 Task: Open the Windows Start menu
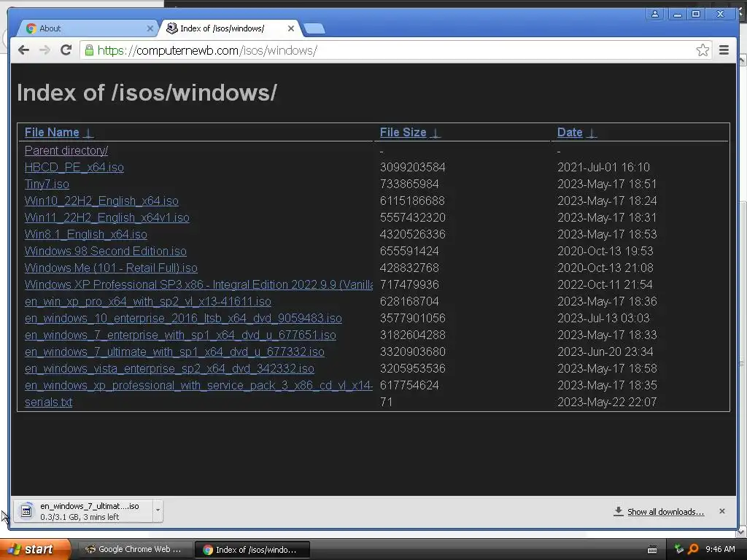[x=36, y=550]
